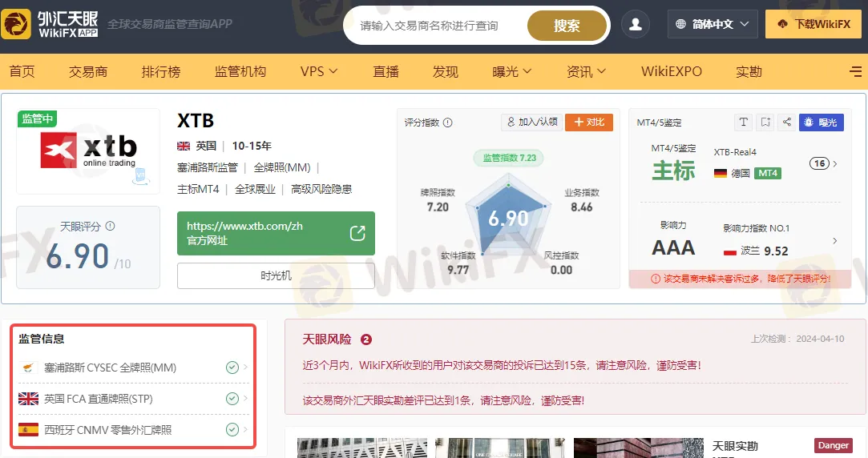Viewport: 868px width, 458px height.
Task: Go to 首页 in navigation
Action: 22,71
